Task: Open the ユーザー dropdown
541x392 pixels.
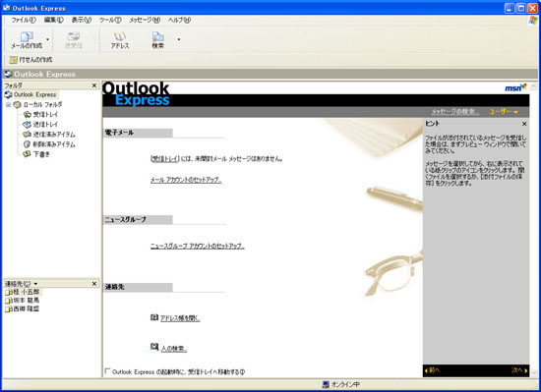Action: [x=504, y=112]
